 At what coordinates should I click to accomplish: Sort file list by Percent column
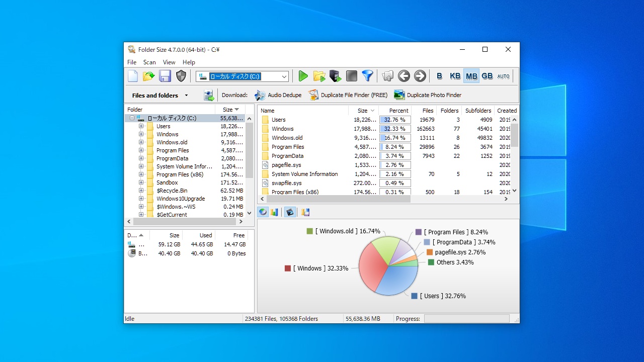point(395,111)
